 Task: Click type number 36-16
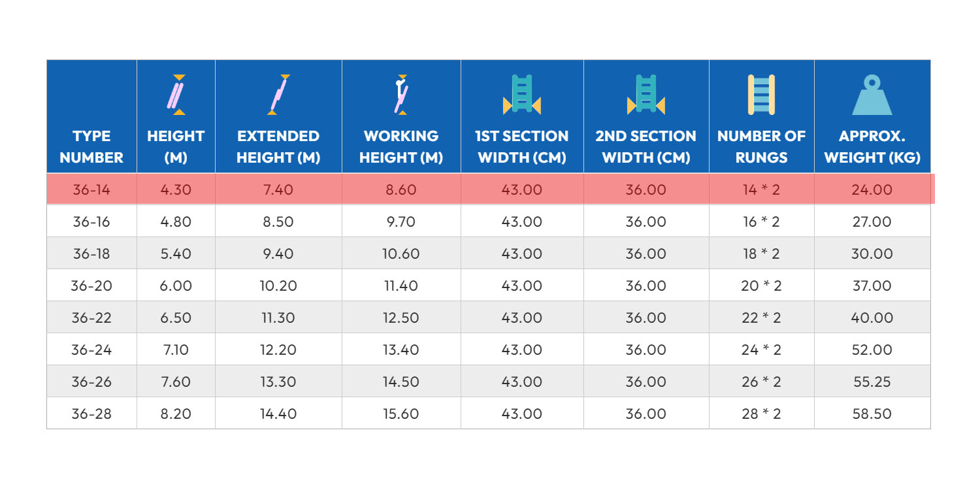(91, 222)
